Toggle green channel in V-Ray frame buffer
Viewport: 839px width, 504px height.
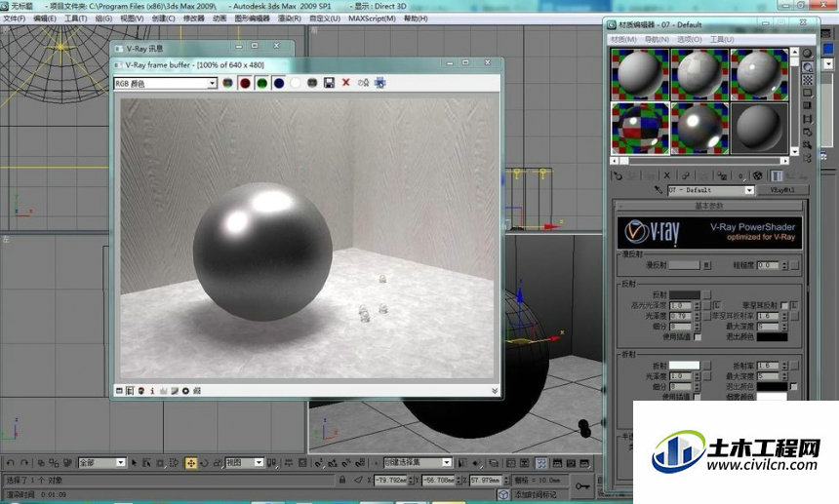(x=261, y=83)
